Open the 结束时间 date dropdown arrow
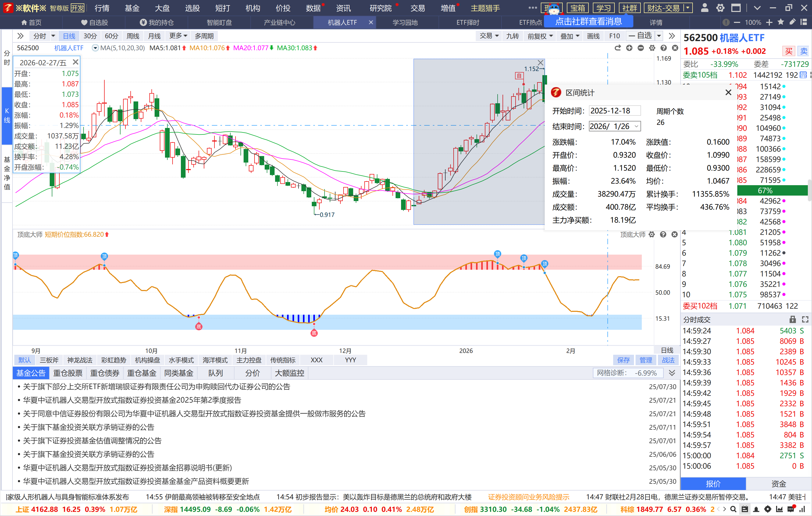Viewport: 812px width, 516px height. [636, 126]
